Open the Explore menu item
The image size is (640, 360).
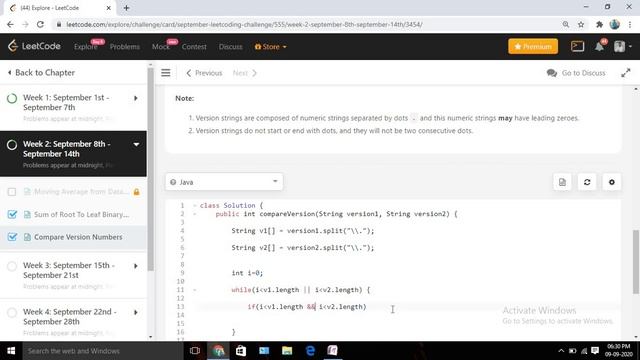click(86, 47)
